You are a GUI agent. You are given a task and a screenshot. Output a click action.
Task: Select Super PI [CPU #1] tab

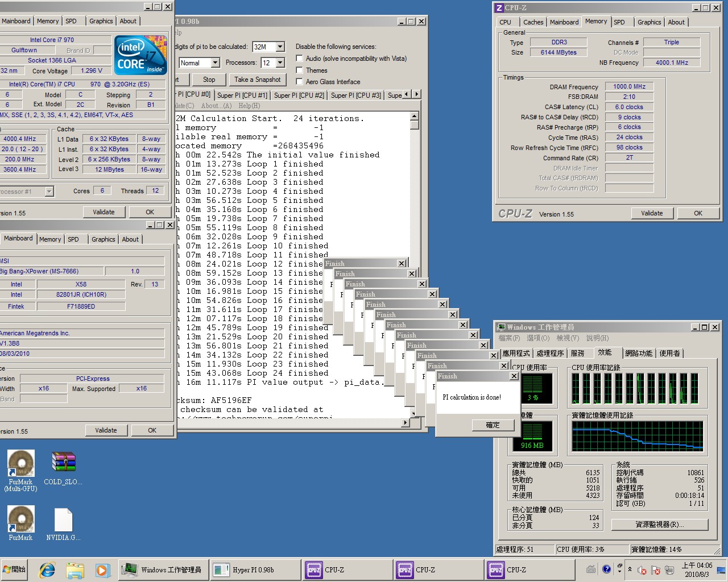click(242, 95)
